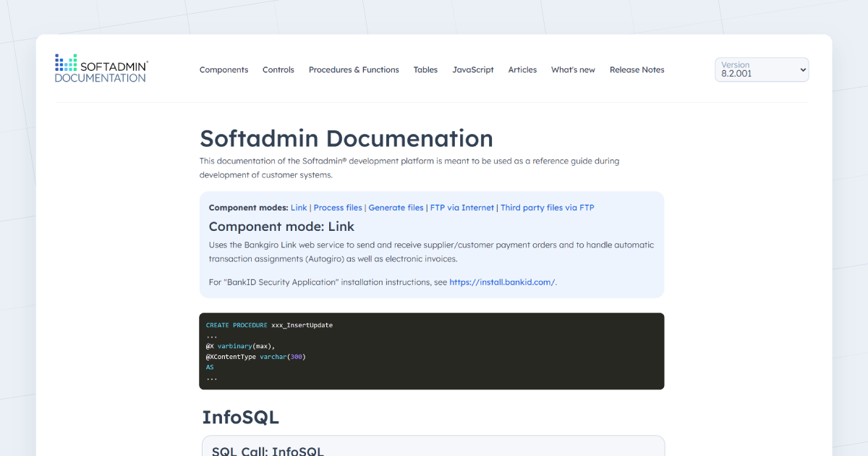This screenshot has height=456, width=868.
Task: Open the Controls navigation item
Action: point(278,69)
